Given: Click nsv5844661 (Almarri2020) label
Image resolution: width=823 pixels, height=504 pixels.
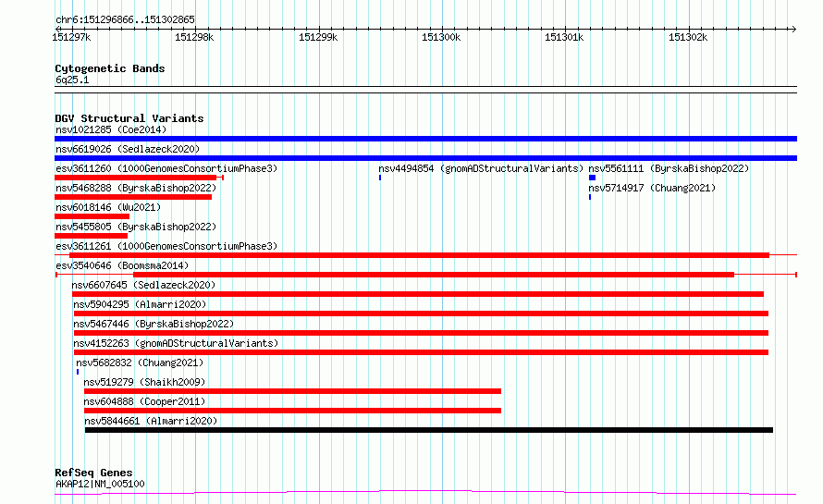Looking at the screenshot, I should coord(151,421).
